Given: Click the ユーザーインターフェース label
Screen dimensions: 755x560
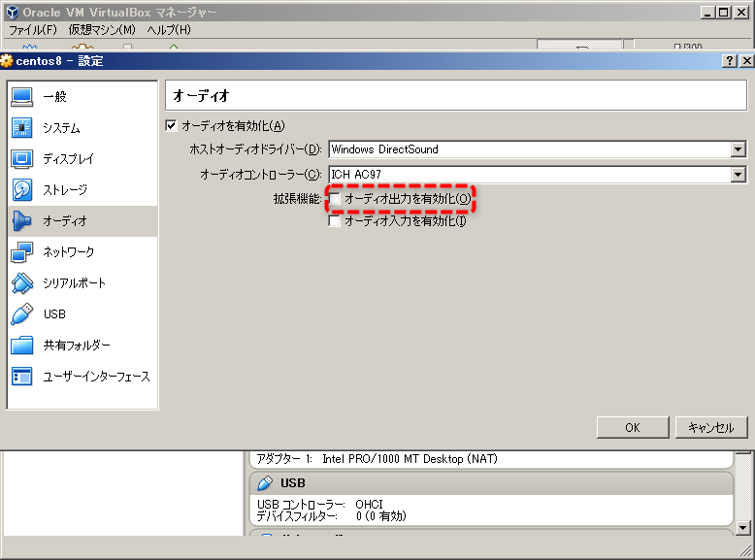Looking at the screenshot, I should [96, 377].
